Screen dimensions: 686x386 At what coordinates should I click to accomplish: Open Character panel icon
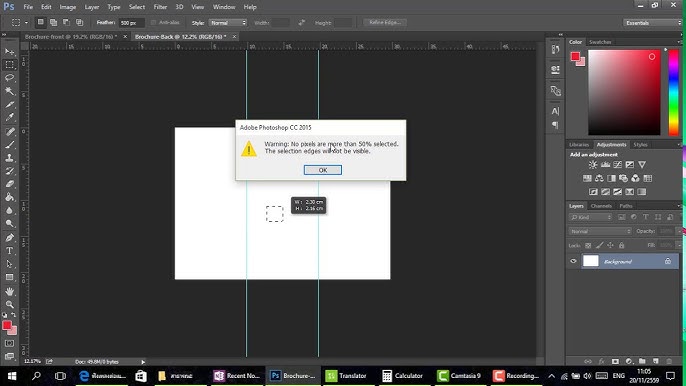[555, 111]
